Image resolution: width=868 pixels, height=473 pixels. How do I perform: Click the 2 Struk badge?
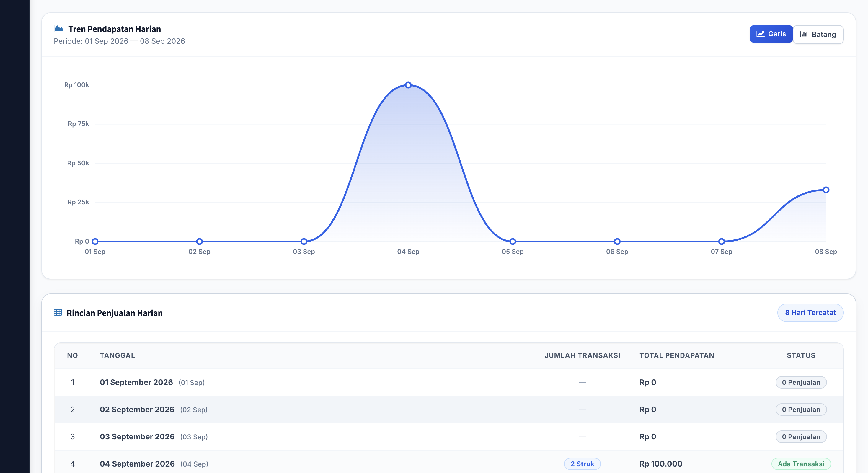click(582, 464)
